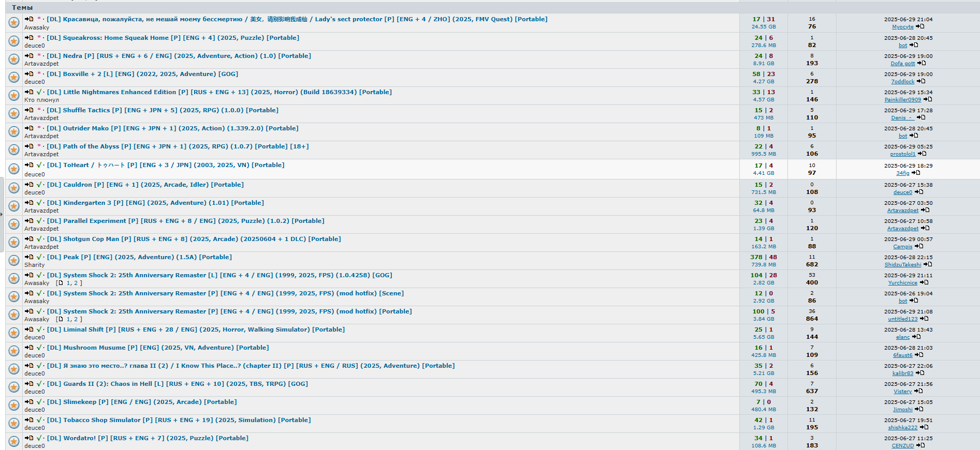
Task: Click the views count 864
Action: pyautogui.click(x=812, y=319)
